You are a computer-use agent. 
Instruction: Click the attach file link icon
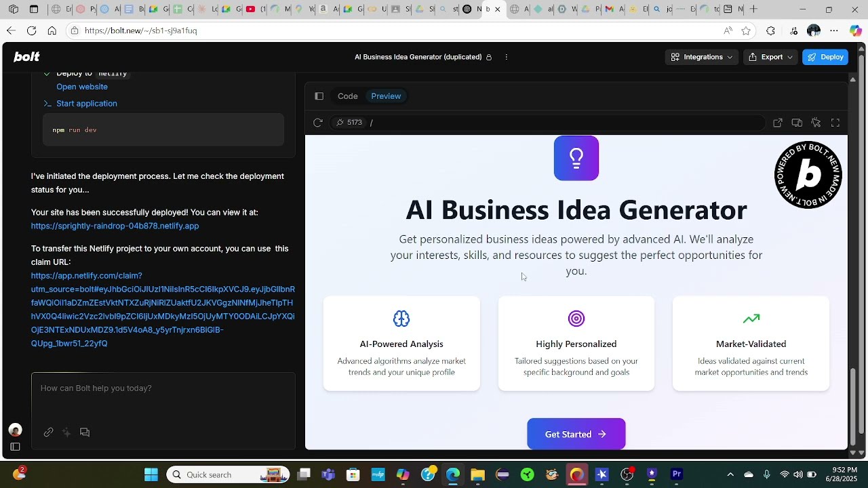[x=48, y=432]
